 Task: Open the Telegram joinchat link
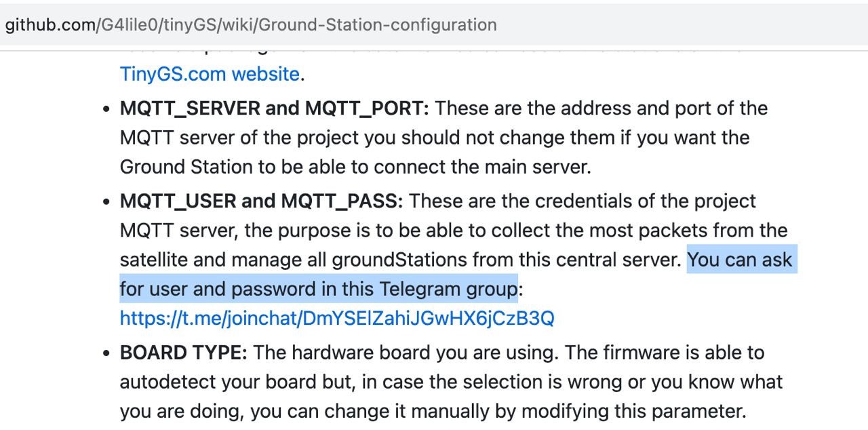pyautogui.click(x=337, y=318)
